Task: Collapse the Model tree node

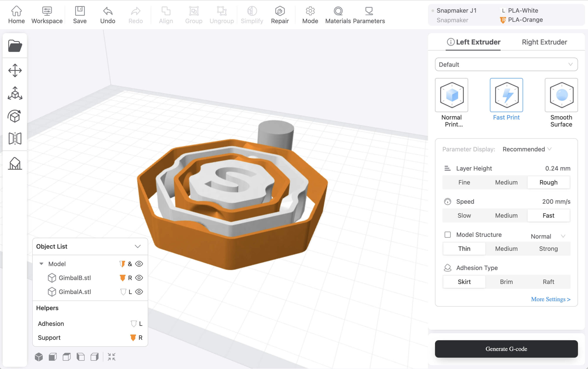Action: (41, 264)
